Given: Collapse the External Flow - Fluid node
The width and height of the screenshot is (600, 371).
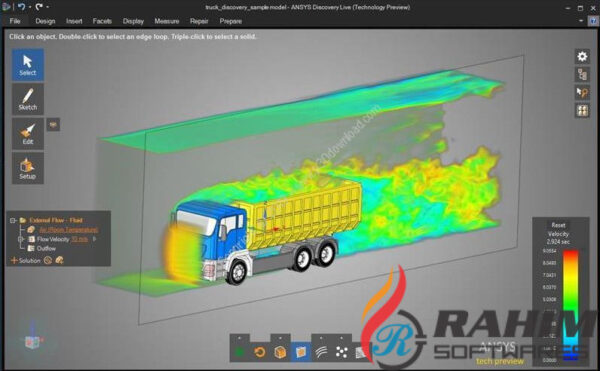Looking at the screenshot, I should (x=13, y=220).
